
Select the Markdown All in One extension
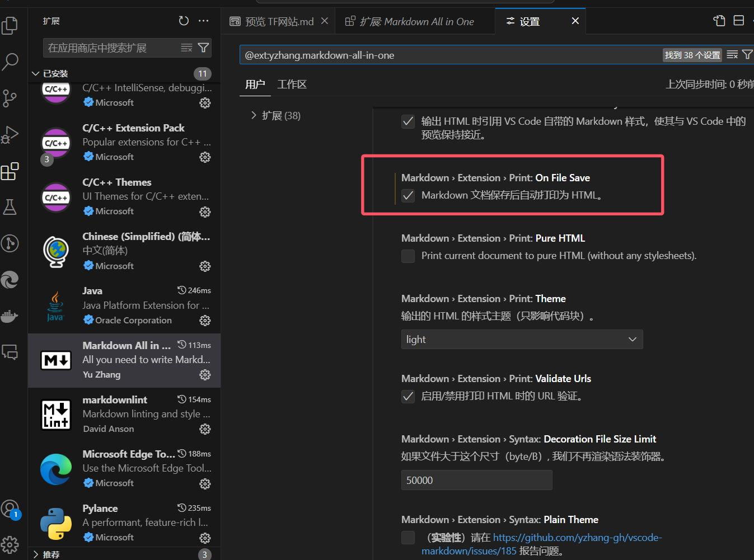[124, 361]
